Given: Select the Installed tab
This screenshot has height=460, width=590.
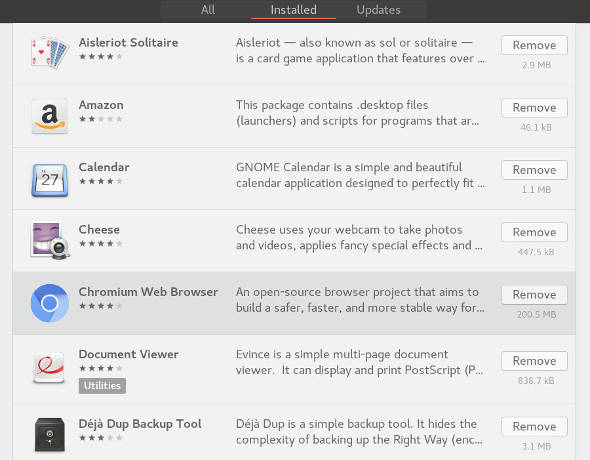Looking at the screenshot, I should click(x=293, y=10).
